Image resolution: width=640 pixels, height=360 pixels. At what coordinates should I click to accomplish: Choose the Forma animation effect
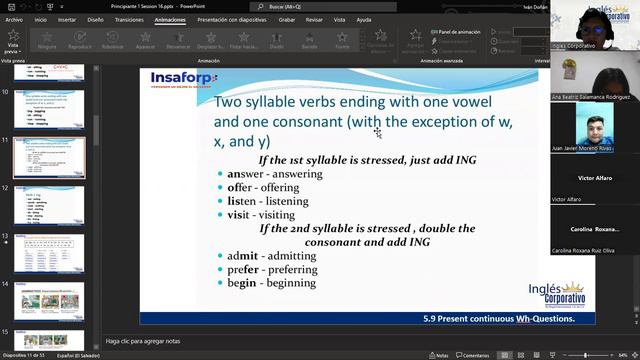(x=342, y=41)
